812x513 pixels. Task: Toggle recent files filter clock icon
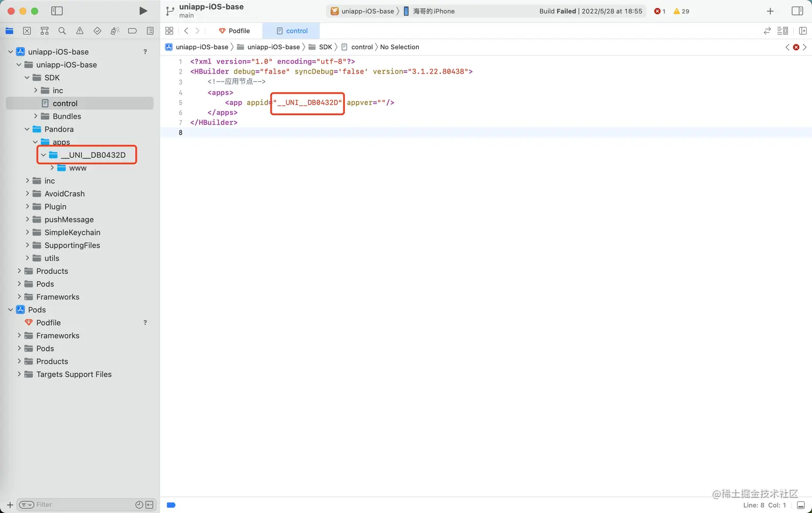coord(139,504)
